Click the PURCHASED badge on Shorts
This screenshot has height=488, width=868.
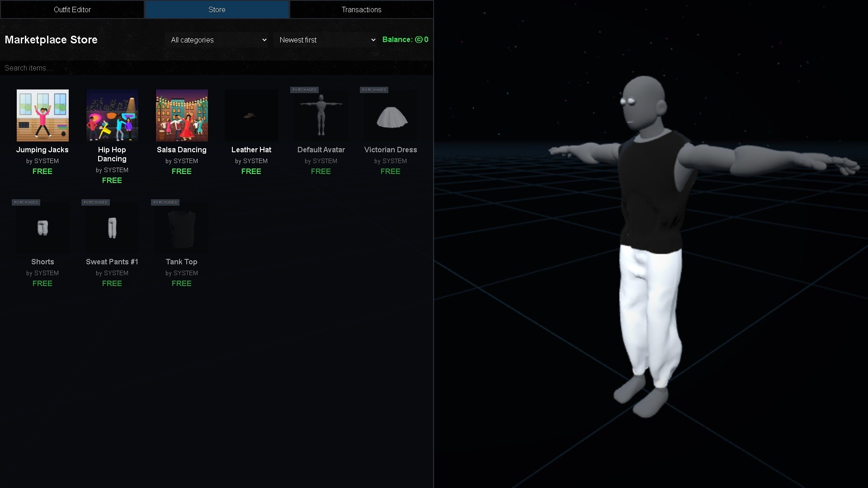[x=26, y=202]
